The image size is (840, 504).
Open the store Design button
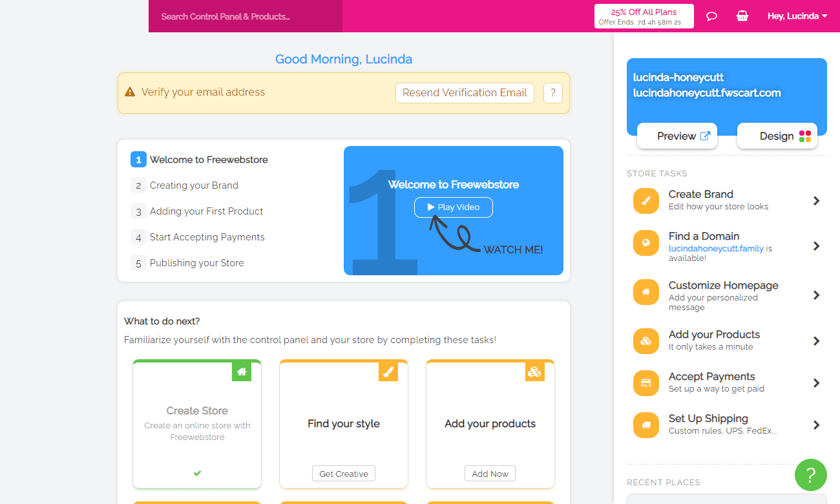click(x=777, y=136)
